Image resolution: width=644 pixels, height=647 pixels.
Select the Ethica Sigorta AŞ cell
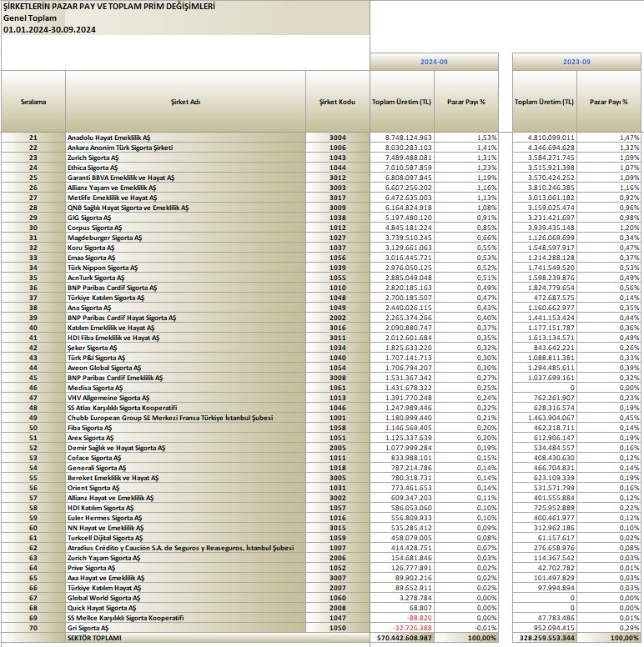coord(185,168)
